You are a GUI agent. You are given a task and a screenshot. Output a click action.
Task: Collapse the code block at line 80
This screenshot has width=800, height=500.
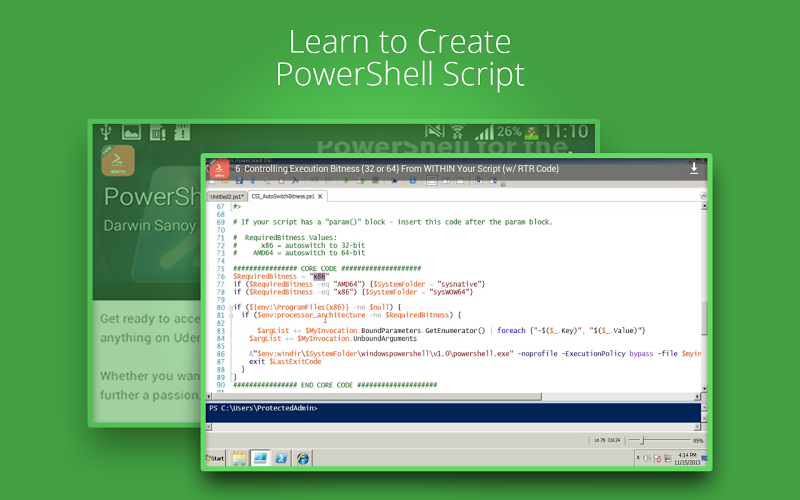tap(231, 308)
